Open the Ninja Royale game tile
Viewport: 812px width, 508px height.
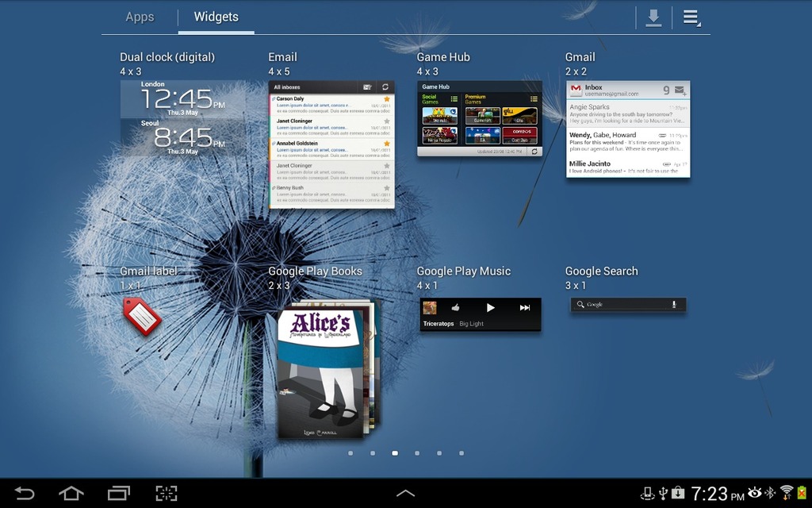coord(440,135)
